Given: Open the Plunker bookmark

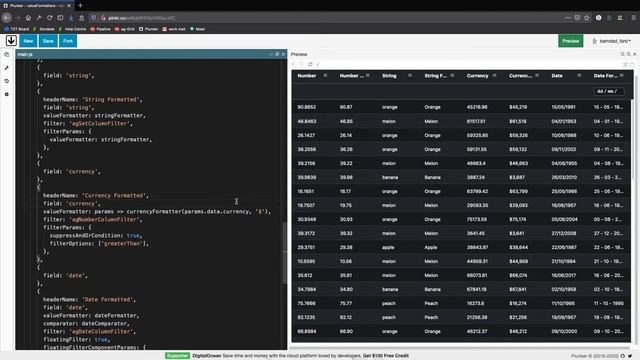Looking at the screenshot, I should pos(149,29).
